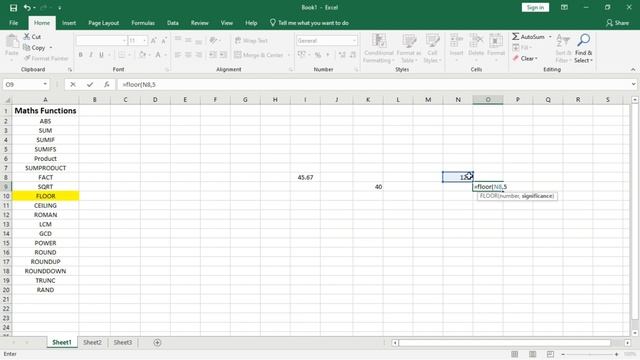
Task: Select the Sheet1 tab
Action: click(62, 342)
